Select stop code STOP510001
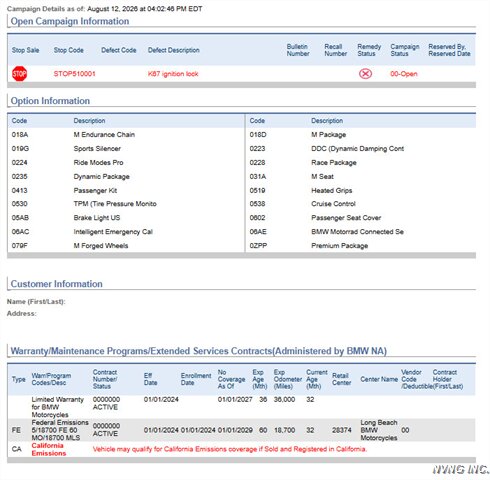This screenshot has height=480, width=490. tap(74, 74)
